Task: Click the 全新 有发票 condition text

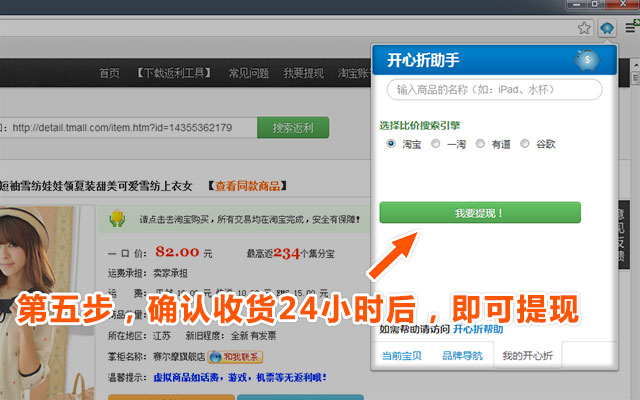Action: (x=253, y=336)
